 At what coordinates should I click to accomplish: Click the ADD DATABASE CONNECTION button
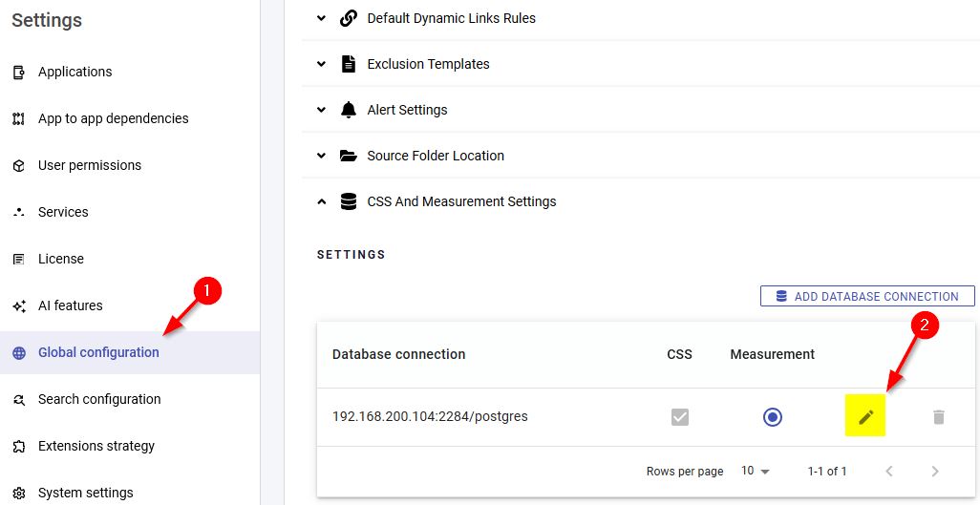coord(866,296)
